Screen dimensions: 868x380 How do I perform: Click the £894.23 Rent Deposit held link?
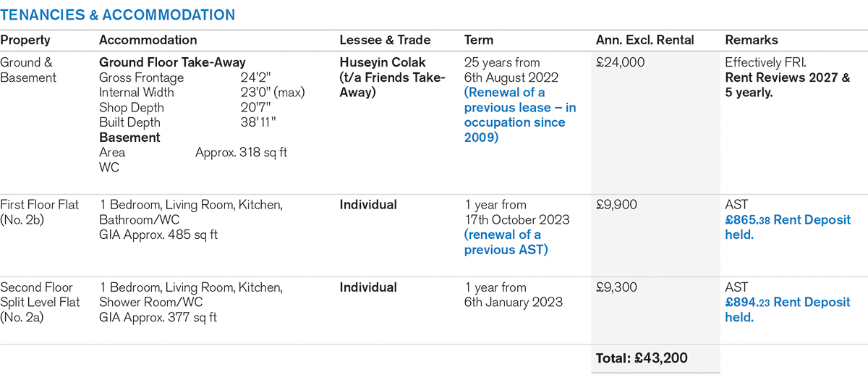(x=788, y=309)
